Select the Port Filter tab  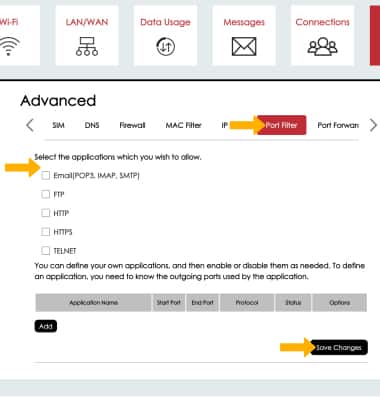tap(282, 125)
